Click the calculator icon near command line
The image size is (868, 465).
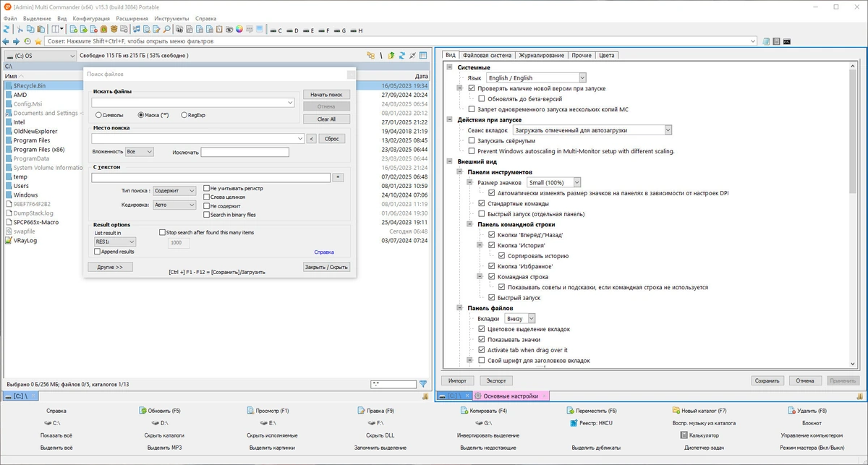776,41
